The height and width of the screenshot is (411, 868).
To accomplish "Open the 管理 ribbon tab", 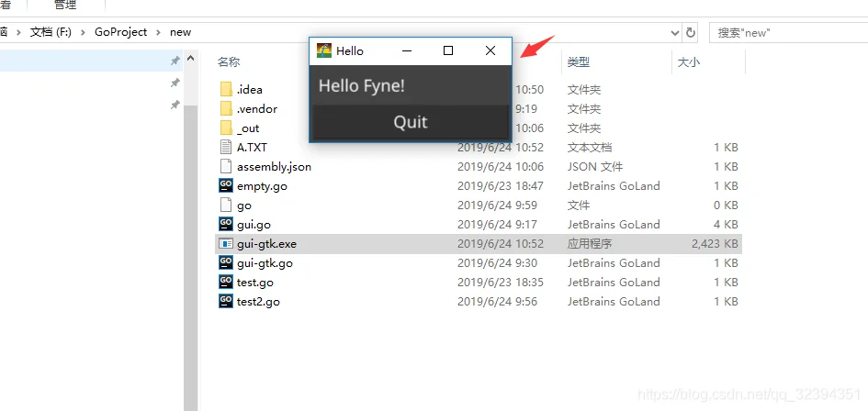I will click(65, 5).
